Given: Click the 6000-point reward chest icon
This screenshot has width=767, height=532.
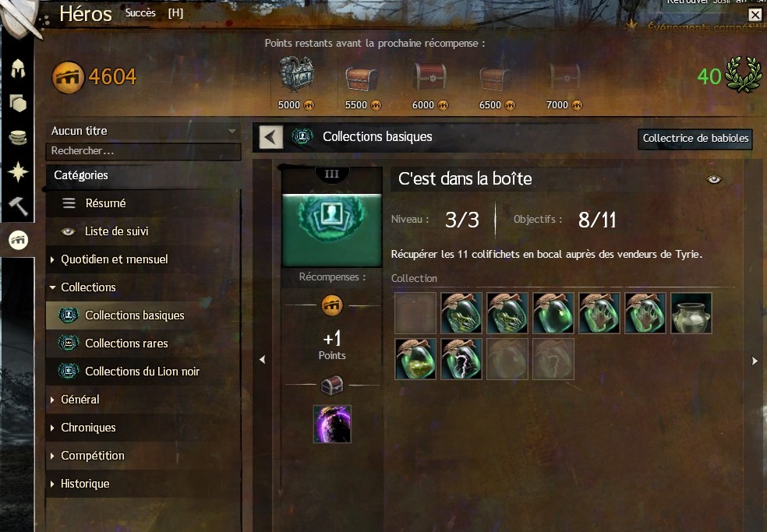Looking at the screenshot, I should [x=430, y=77].
